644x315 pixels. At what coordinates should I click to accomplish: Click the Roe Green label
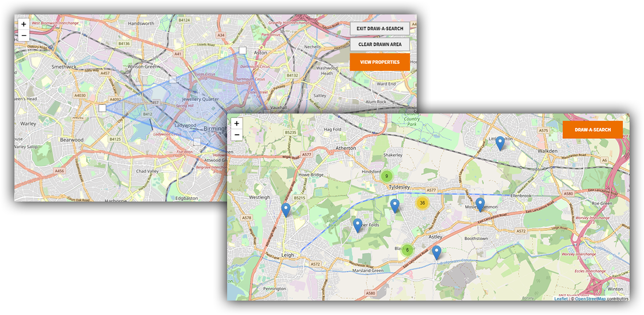[x=601, y=203]
